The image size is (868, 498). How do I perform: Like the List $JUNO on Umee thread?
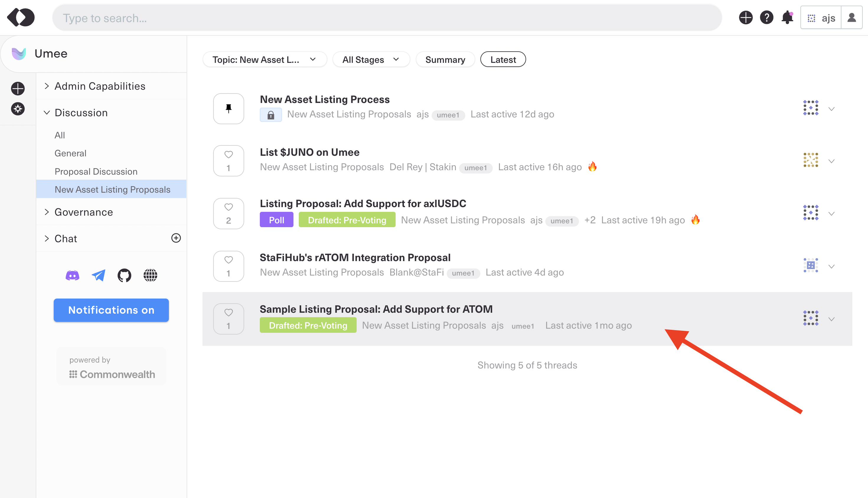pyautogui.click(x=228, y=155)
